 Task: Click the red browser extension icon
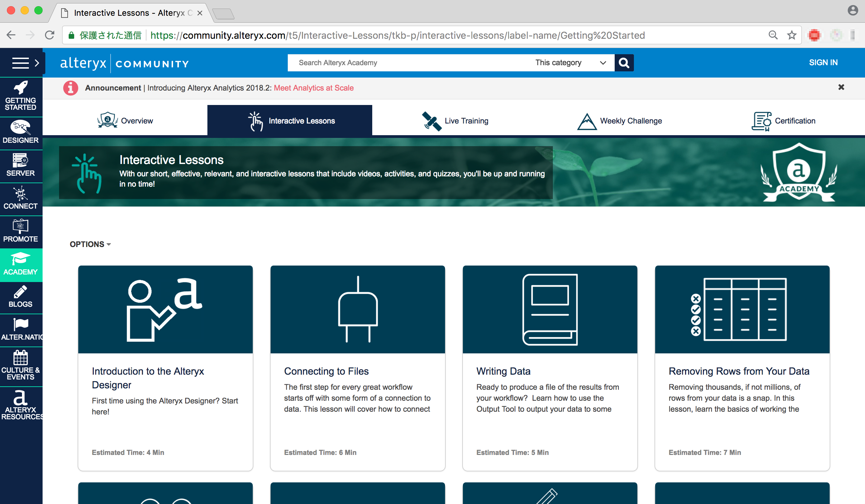coord(814,35)
